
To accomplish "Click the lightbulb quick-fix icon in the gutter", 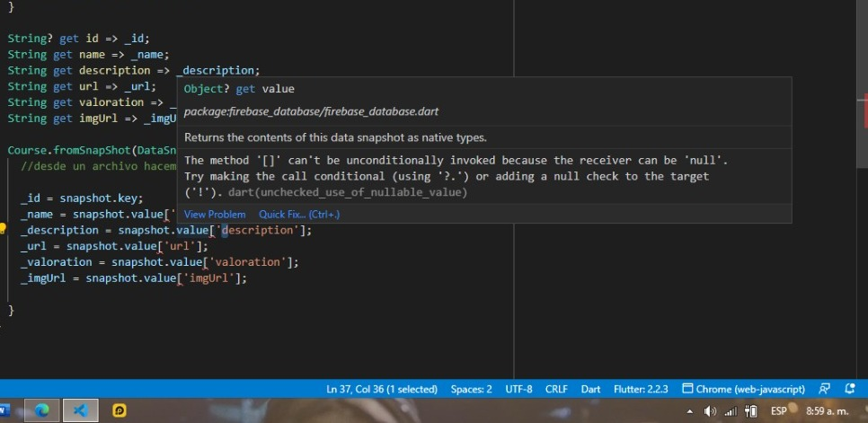I will pos(2,228).
